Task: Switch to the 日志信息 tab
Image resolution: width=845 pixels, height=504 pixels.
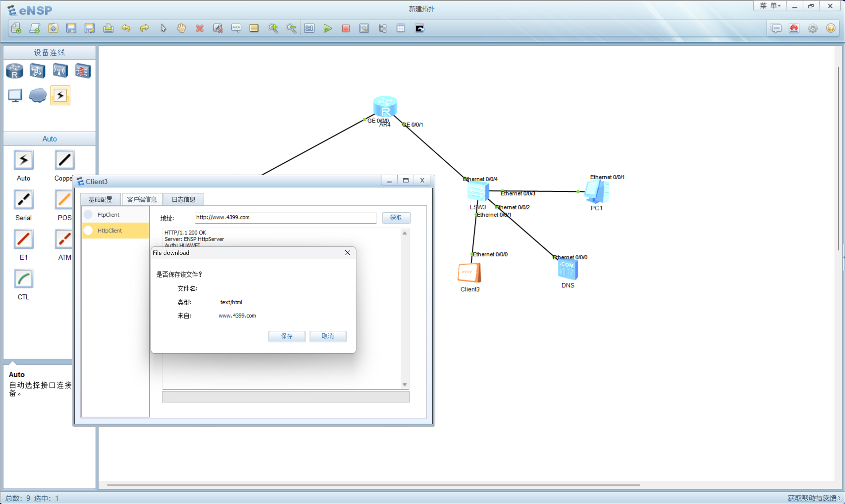Action: (x=184, y=199)
